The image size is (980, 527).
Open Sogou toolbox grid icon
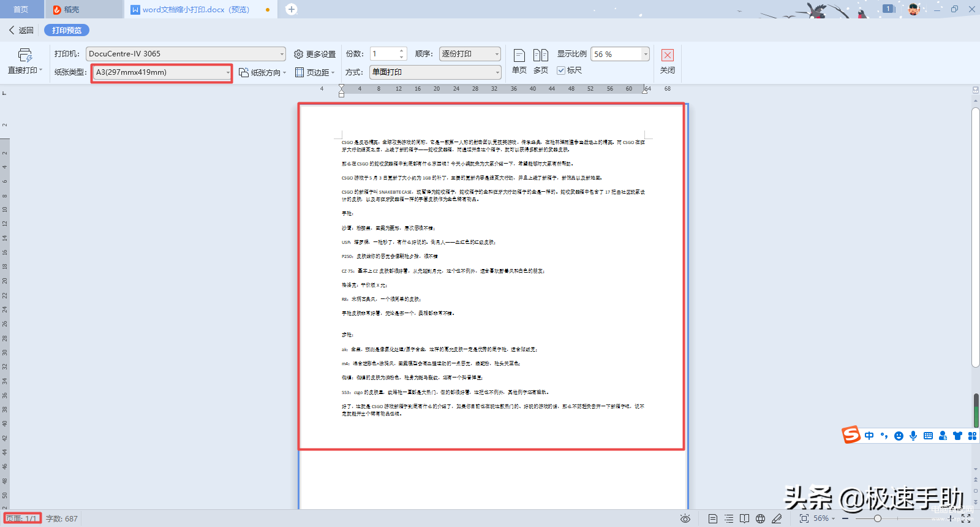[972, 436]
